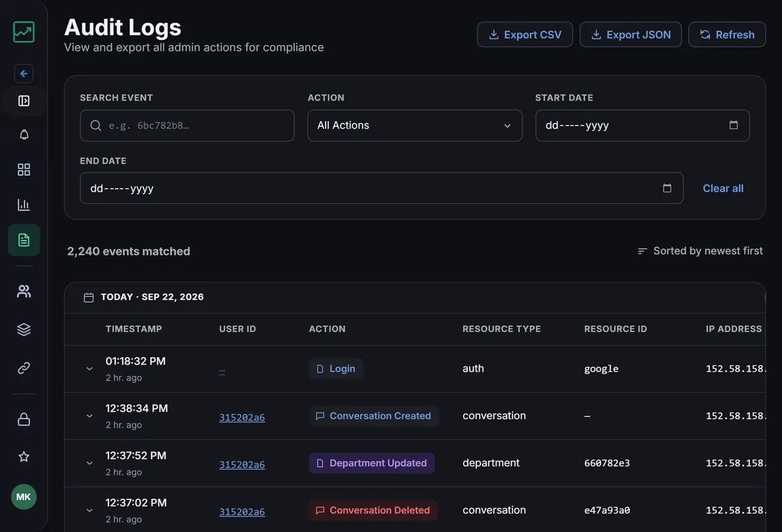Click the 2,240 events matched text

point(128,251)
